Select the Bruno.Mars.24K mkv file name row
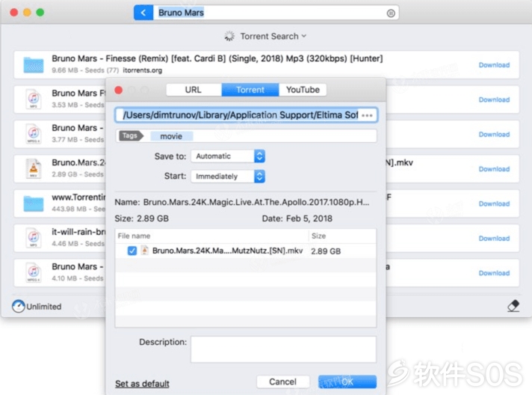 [246, 251]
